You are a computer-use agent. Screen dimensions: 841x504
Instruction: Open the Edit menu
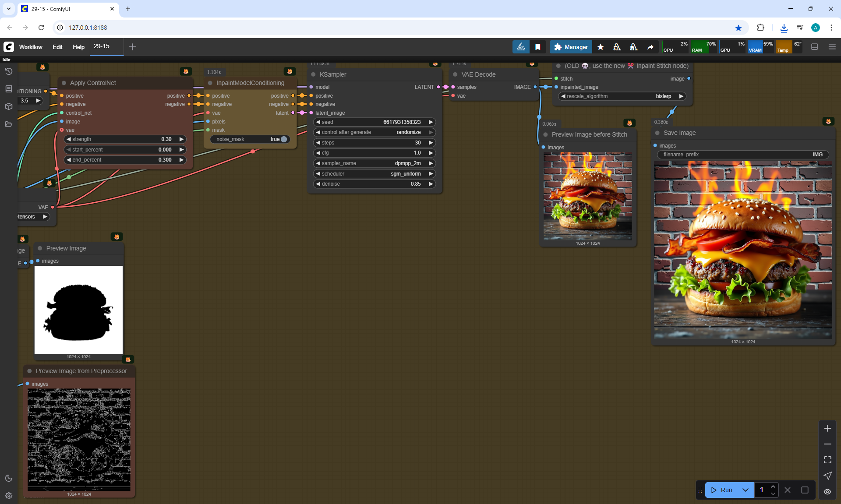coord(57,47)
